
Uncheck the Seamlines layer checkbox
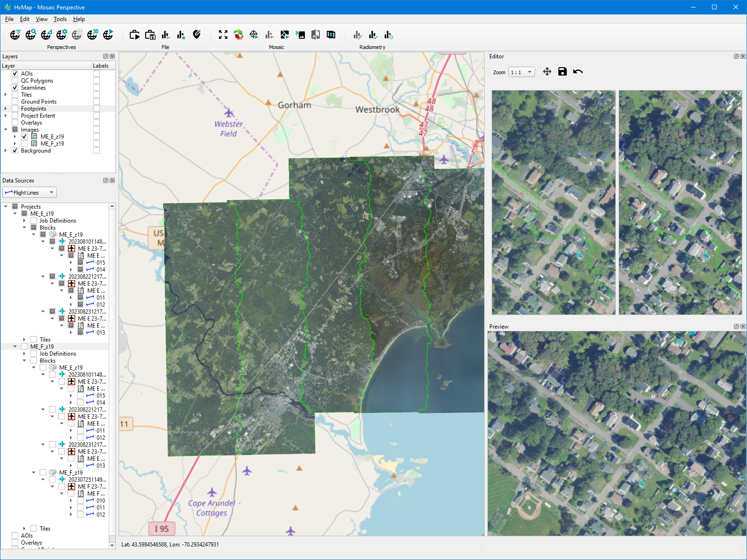tap(15, 88)
